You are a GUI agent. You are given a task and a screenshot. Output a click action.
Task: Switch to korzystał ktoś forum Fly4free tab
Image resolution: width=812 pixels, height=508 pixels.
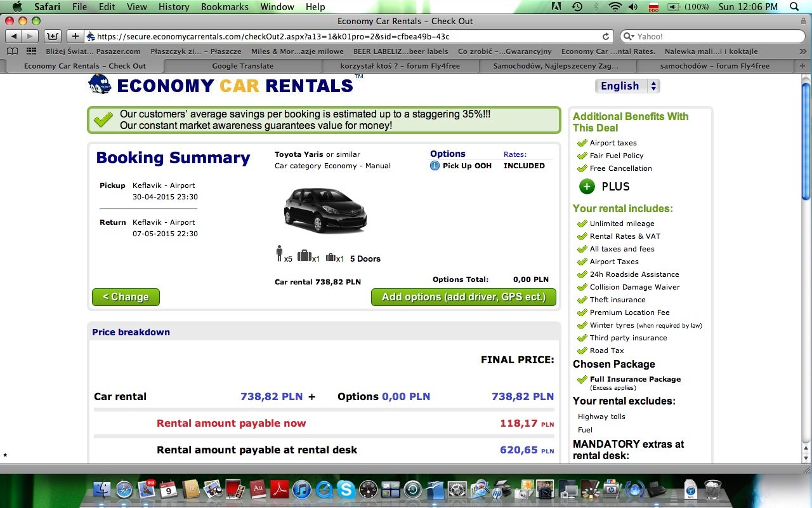click(401, 66)
